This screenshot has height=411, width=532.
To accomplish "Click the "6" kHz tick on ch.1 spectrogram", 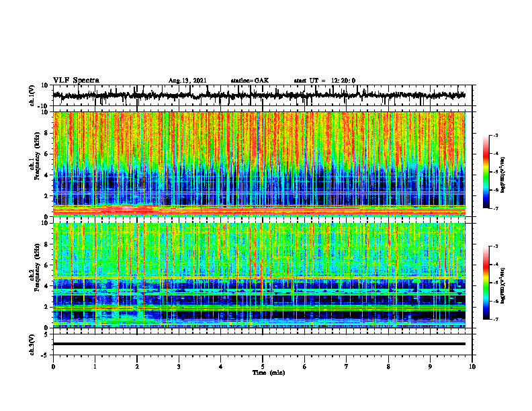I will [x=46, y=154].
